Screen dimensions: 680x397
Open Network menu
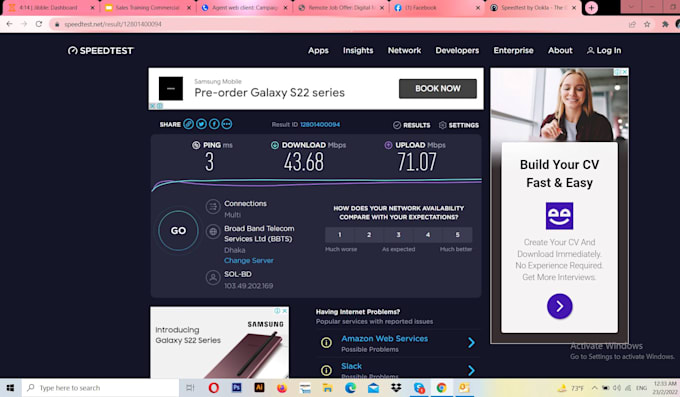[404, 50]
